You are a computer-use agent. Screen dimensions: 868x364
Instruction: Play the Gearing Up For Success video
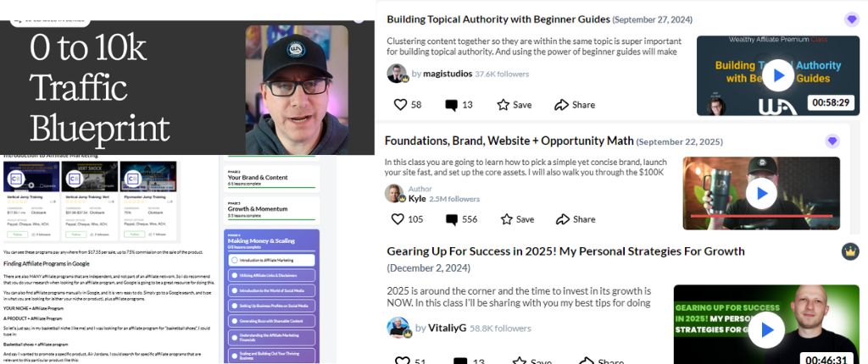[766, 330]
